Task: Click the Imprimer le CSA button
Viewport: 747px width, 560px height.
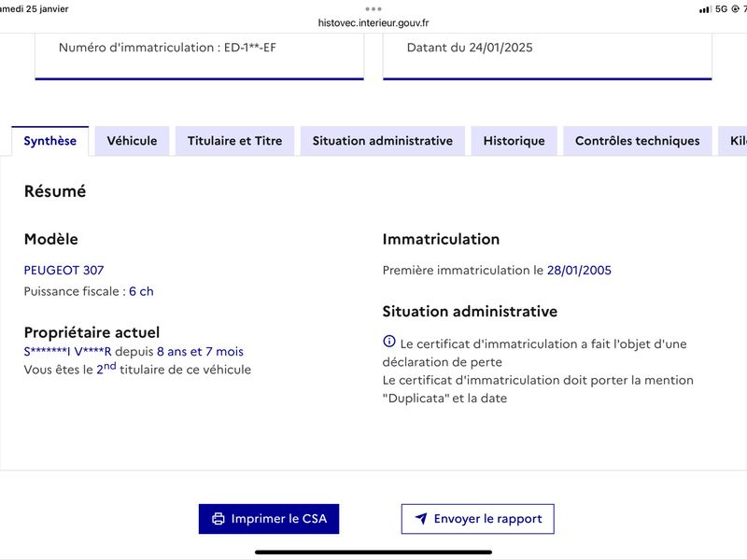Action: click(x=269, y=519)
